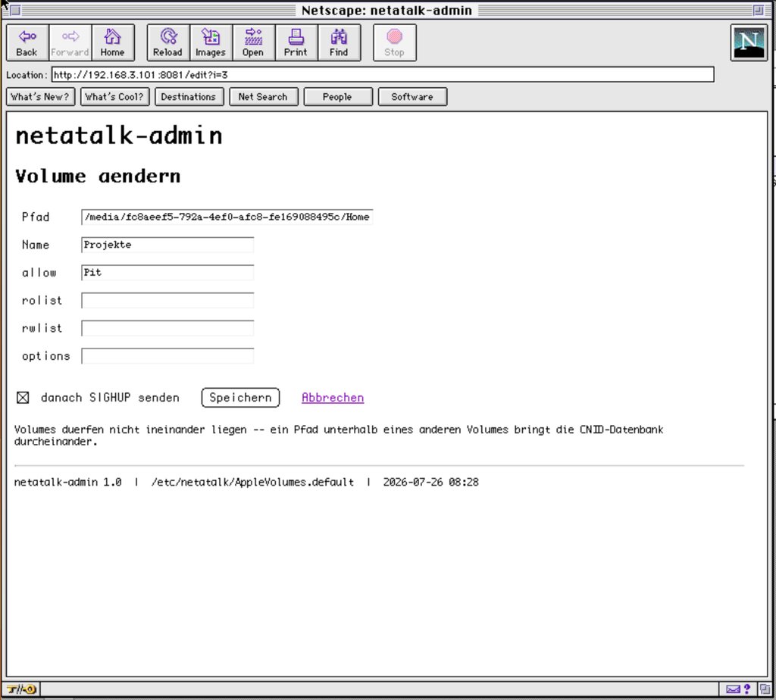Click the 'netatalk-admin 1.0' footer text
The image size is (776, 700).
[67, 482]
